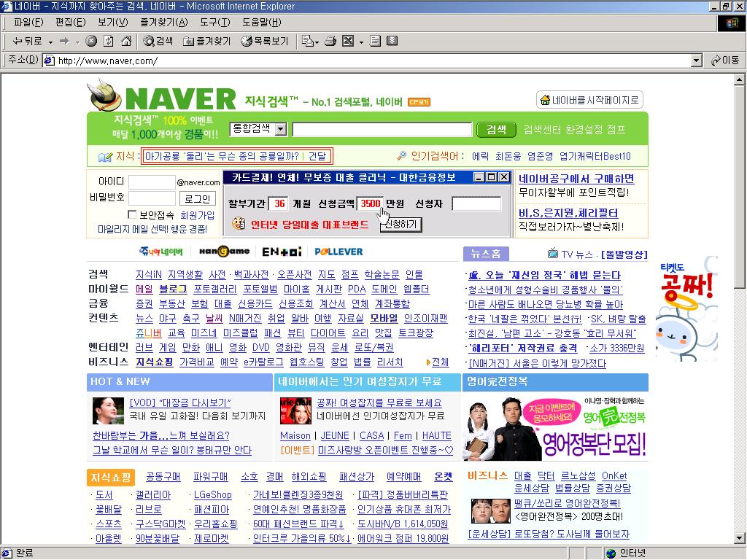
Task: Open the 보기(V) menu
Action: click(113, 23)
